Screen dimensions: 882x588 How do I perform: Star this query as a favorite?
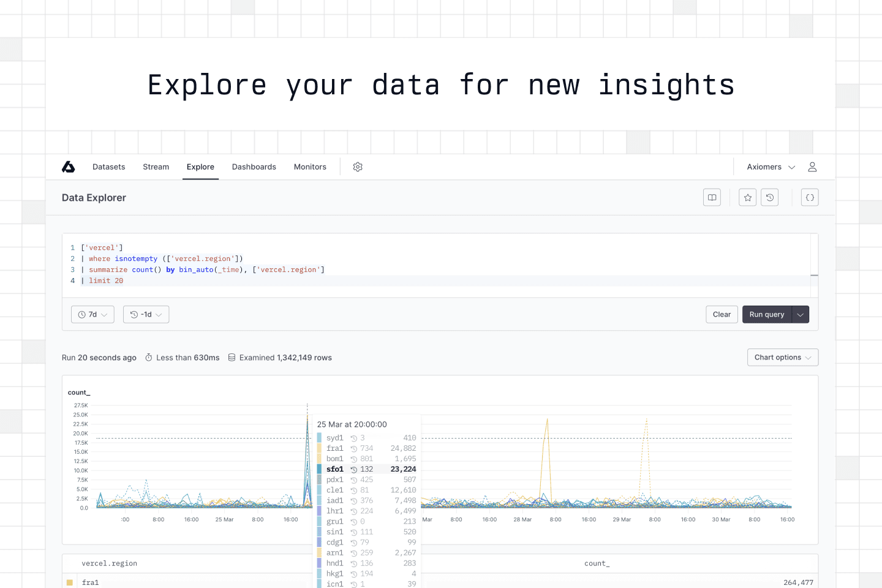(747, 198)
